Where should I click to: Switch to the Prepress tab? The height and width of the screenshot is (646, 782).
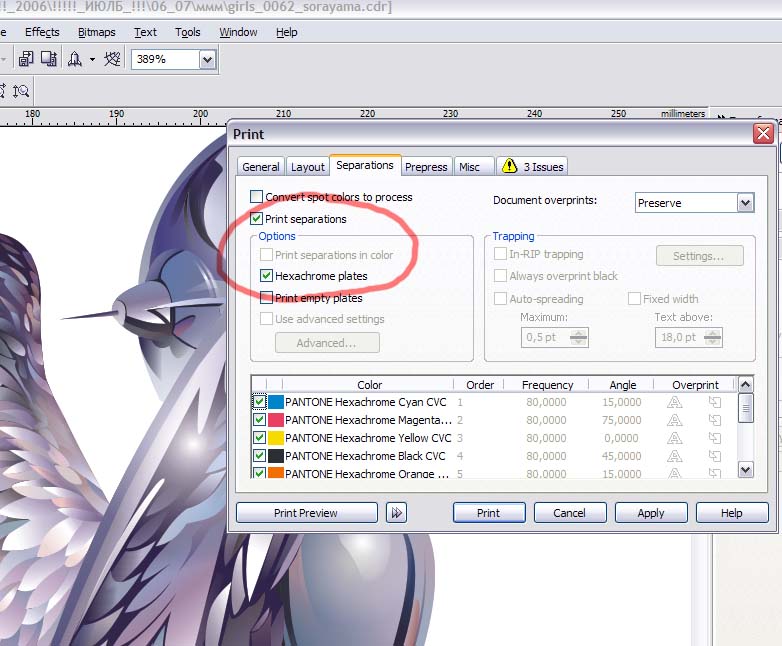point(426,167)
